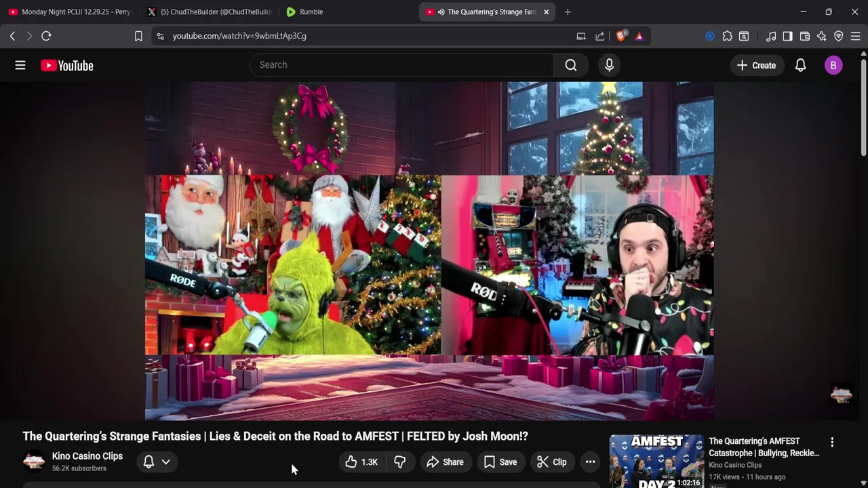Image resolution: width=868 pixels, height=488 pixels.
Task: Share the video
Action: coord(445,462)
